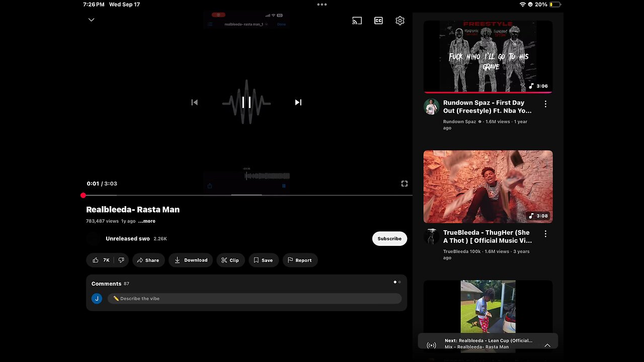The image size is (644, 362).
Task: Tap the Describe the vibe comment field
Action: coord(255,299)
